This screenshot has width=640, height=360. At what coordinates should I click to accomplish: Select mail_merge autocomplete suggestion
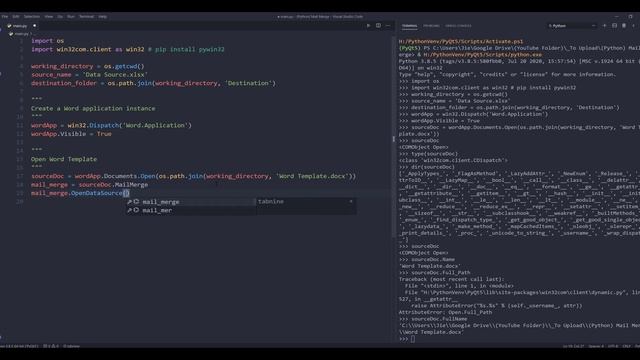190,202
